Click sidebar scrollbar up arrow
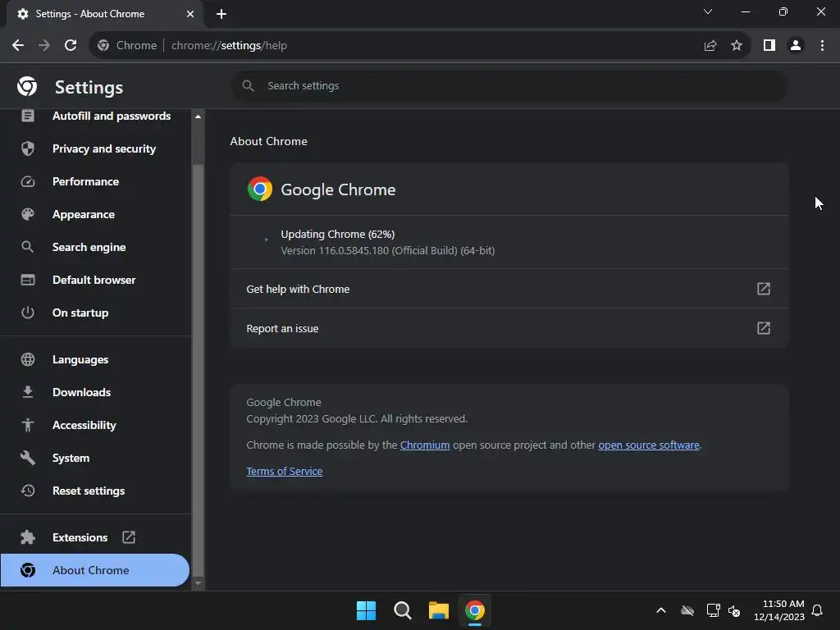 [x=199, y=116]
